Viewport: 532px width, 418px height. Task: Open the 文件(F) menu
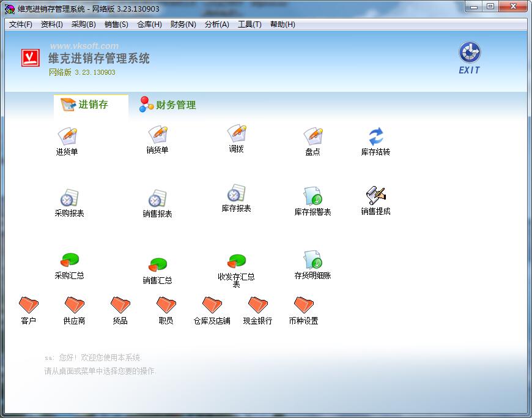[20, 24]
